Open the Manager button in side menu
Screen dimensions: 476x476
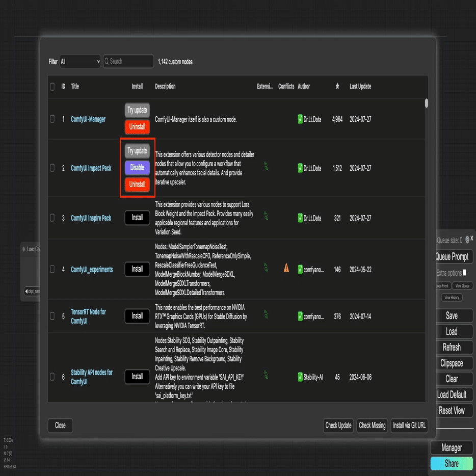(x=452, y=448)
